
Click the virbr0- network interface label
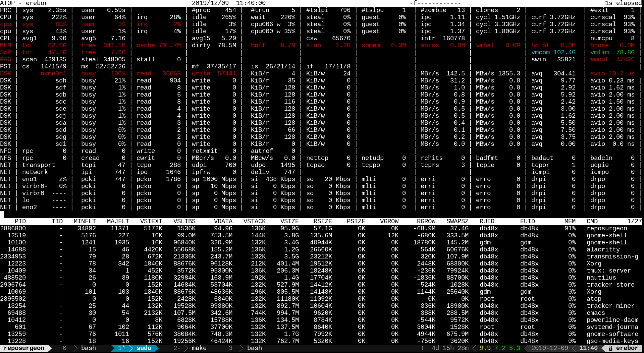tap(35, 186)
